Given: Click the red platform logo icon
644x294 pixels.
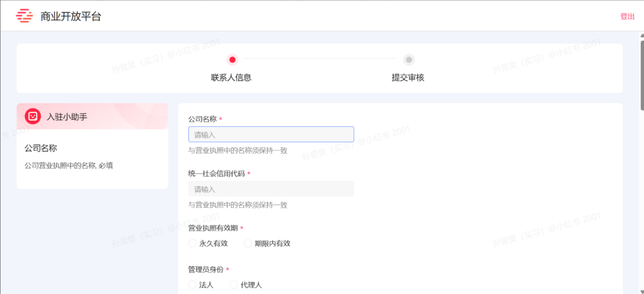Looking at the screenshot, I should [x=24, y=16].
